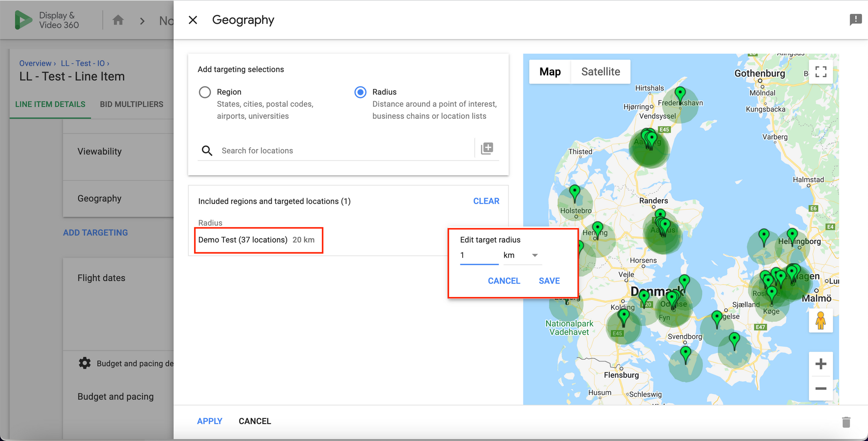Click APPLY at the bottom
Image resolution: width=868 pixels, height=441 pixels.
click(210, 421)
